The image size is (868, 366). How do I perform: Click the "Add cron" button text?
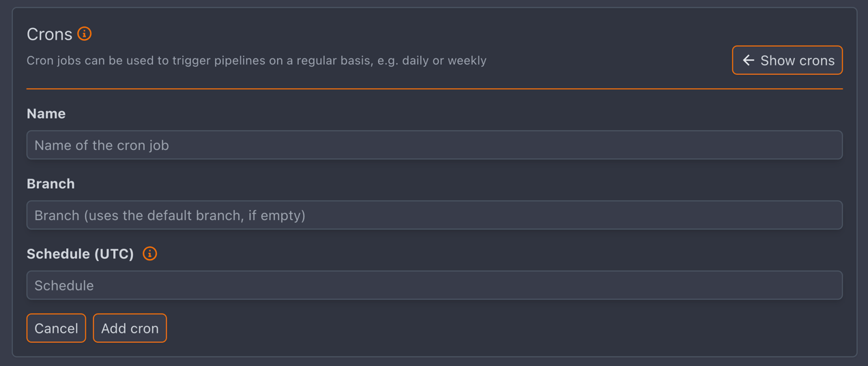tap(130, 329)
